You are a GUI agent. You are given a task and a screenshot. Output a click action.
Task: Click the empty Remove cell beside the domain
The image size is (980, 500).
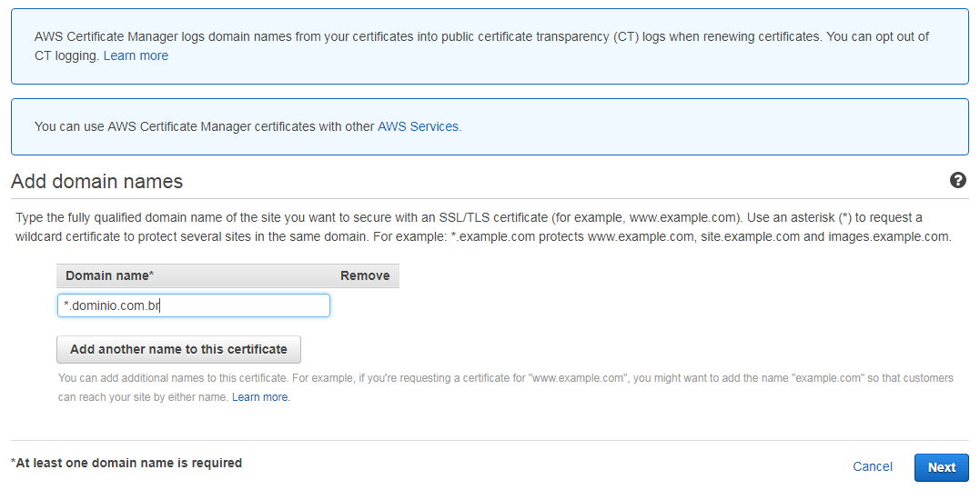365,305
